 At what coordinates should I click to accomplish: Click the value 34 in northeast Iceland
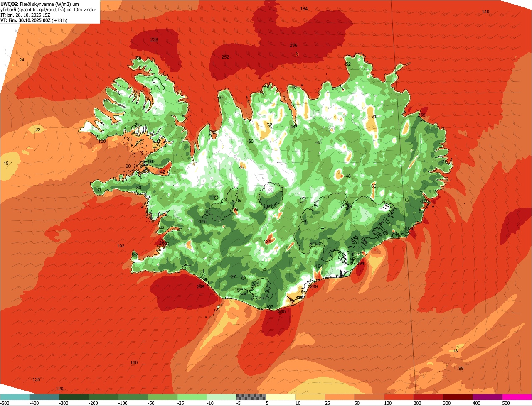(374, 116)
